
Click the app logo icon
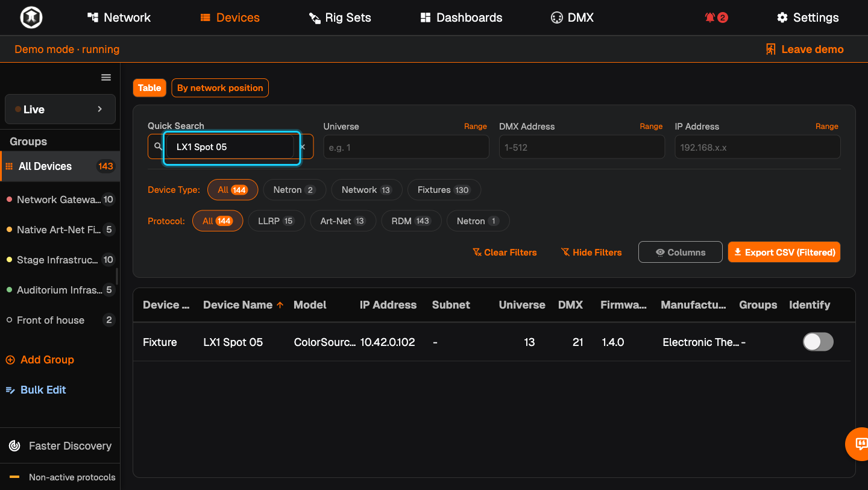tap(31, 17)
